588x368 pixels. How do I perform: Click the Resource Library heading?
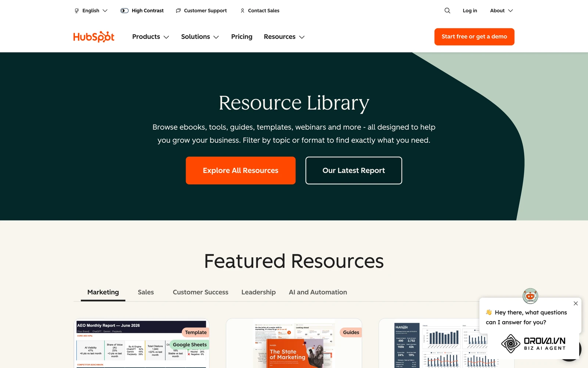pyautogui.click(x=294, y=103)
